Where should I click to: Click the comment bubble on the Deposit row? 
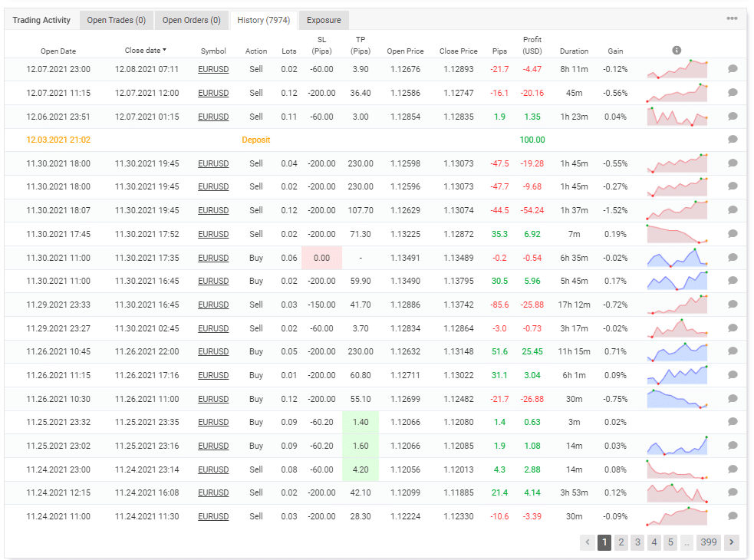click(732, 140)
